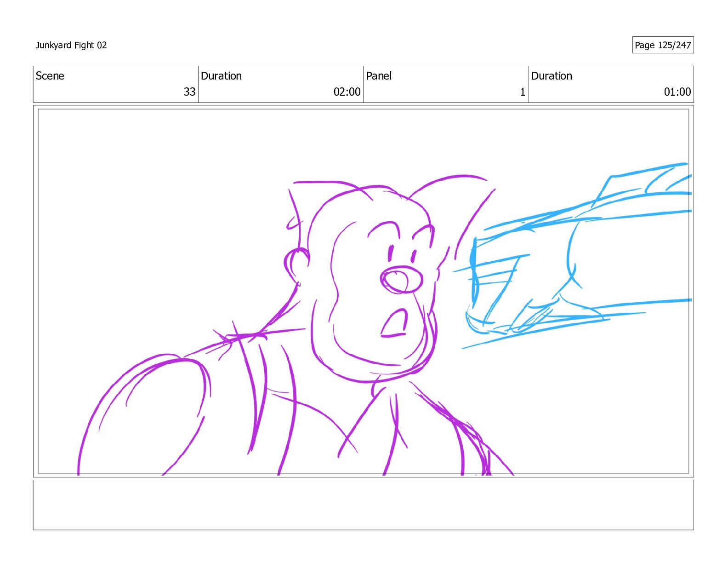Click the 'Panel' header label
Screen dimensions: 728x563
coord(379,76)
